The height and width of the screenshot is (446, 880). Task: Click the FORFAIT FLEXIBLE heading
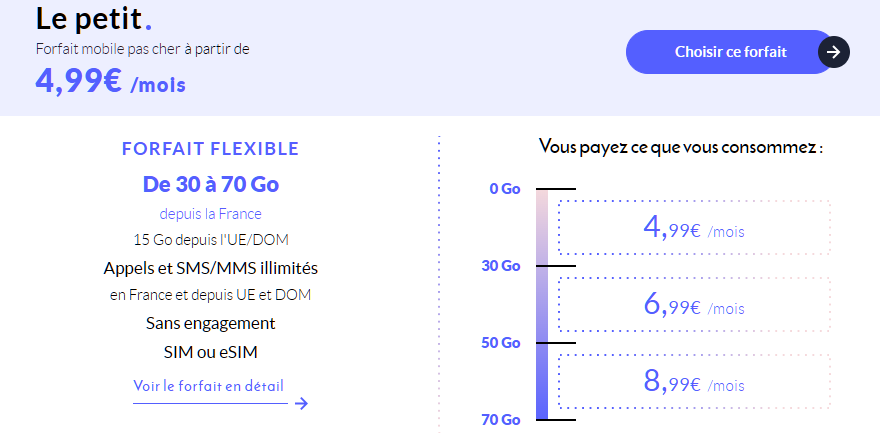[210, 149]
